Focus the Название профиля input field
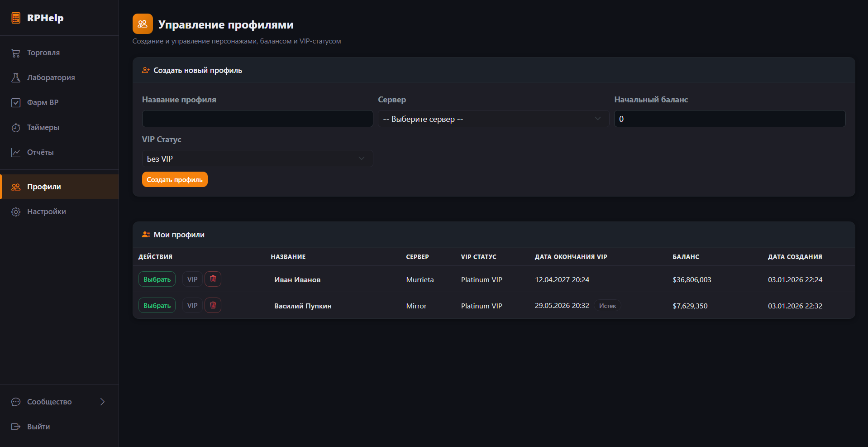 pyautogui.click(x=258, y=119)
